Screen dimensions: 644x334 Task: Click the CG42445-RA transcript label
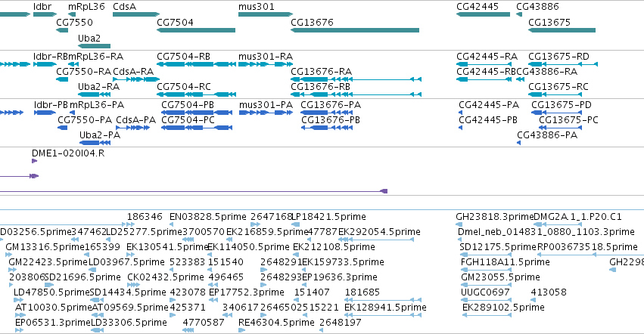[487, 56]
